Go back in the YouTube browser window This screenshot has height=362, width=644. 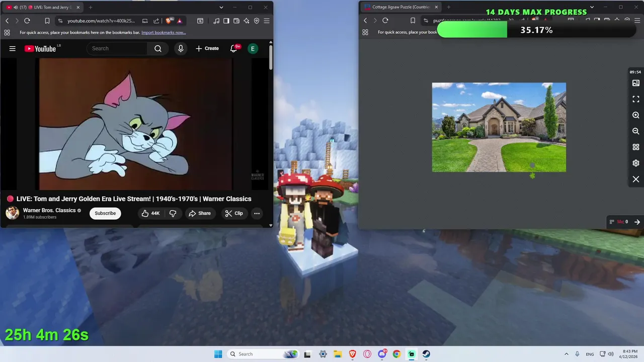coord(7,21)
